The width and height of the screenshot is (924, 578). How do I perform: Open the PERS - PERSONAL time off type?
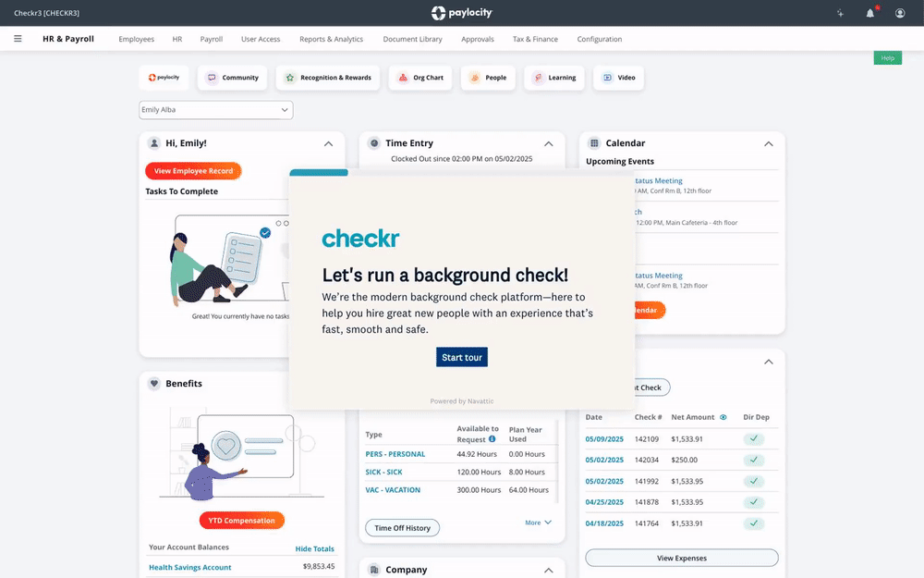(395, 454)
